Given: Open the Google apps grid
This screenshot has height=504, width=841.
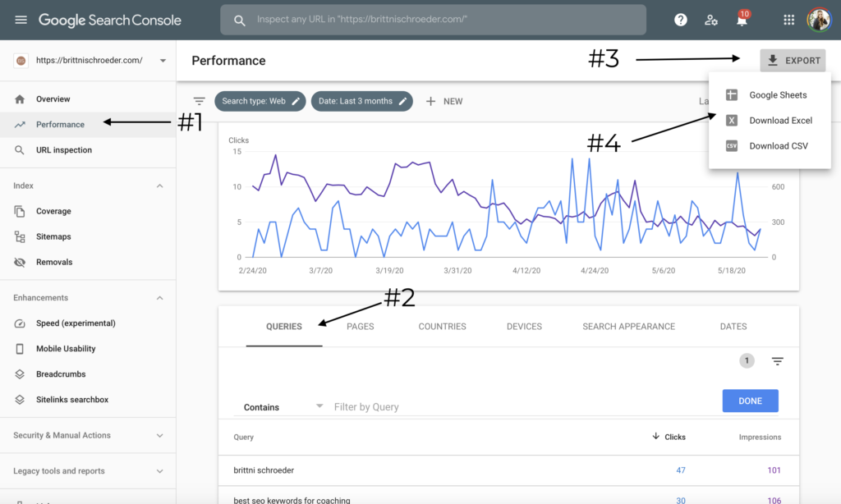Looking at the screenshot, I should pos(788,20).
